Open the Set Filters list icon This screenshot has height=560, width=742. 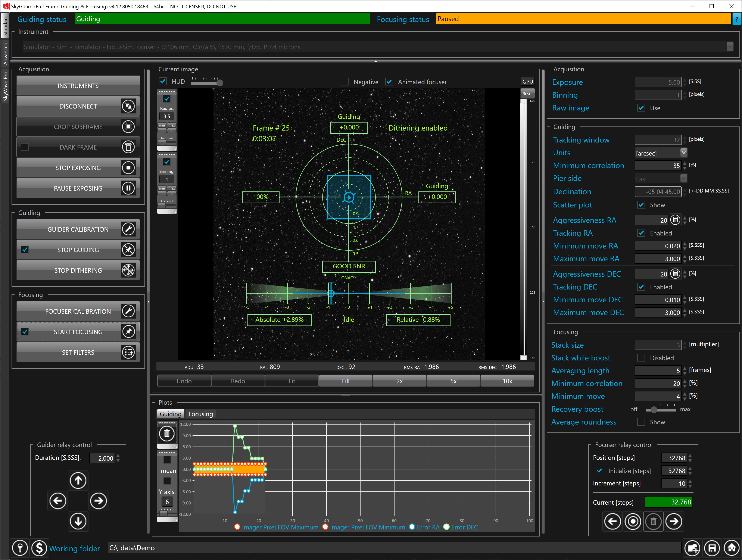tap(128, 352)
